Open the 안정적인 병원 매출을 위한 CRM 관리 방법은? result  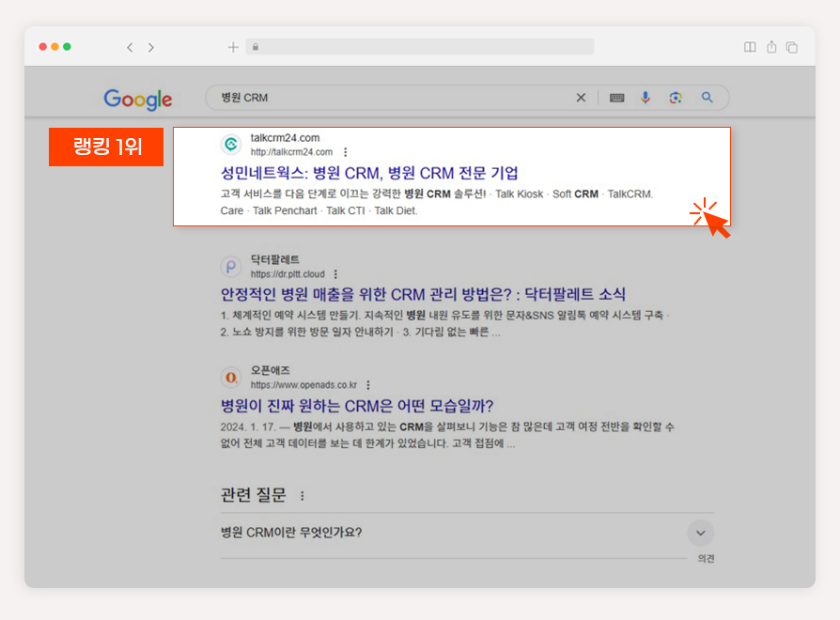click(x=423, y=294)
